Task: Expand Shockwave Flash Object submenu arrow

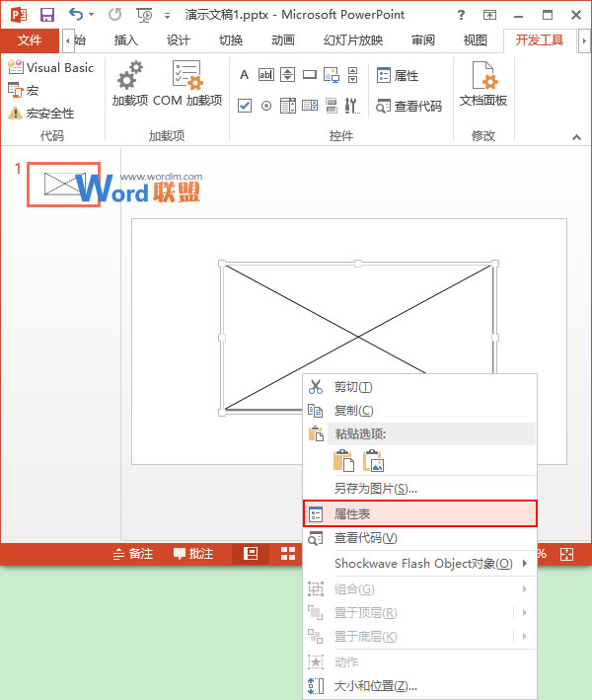Action: [525, 564]
